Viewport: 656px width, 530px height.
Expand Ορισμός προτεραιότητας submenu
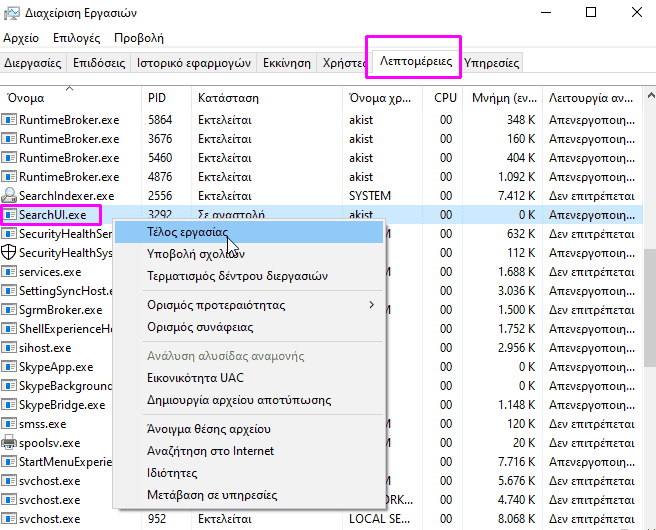(249, 305)
